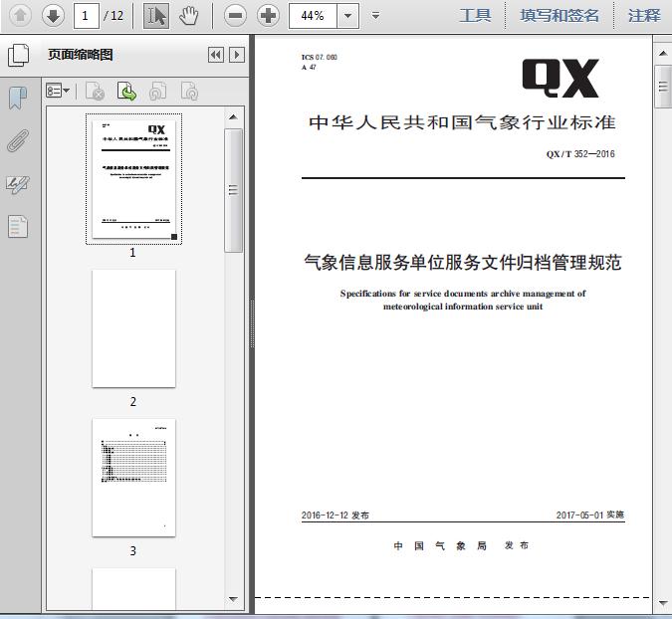Viewport: 672px width, 619px height.
Task: Click the page number input field
Action: point(87,16)
